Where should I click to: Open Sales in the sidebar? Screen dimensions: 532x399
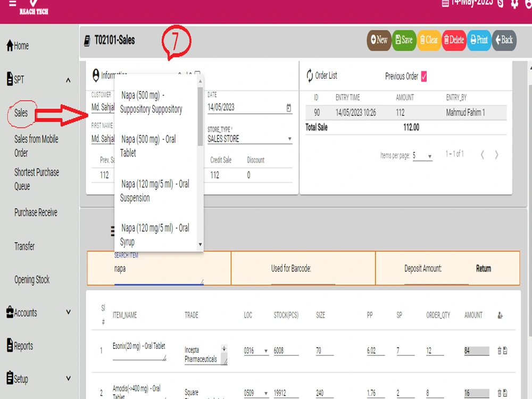tap(21, 113)
